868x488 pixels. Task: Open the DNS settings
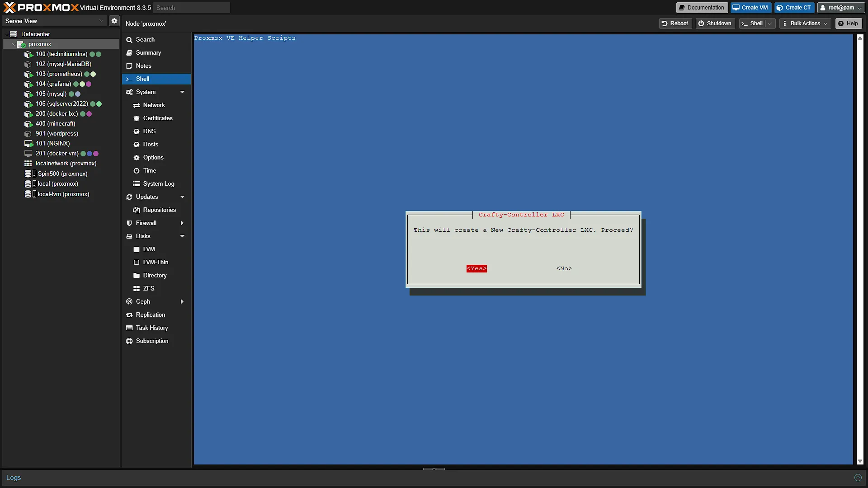156,131
